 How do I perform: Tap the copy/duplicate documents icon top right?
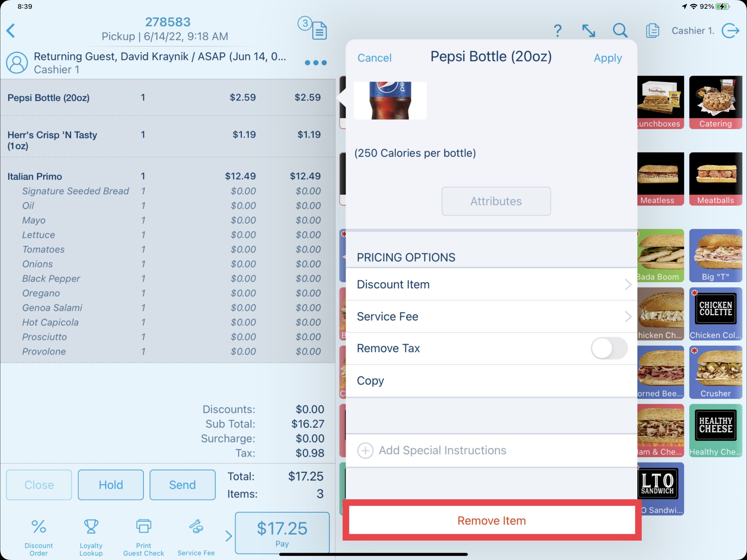coord(652,30)
